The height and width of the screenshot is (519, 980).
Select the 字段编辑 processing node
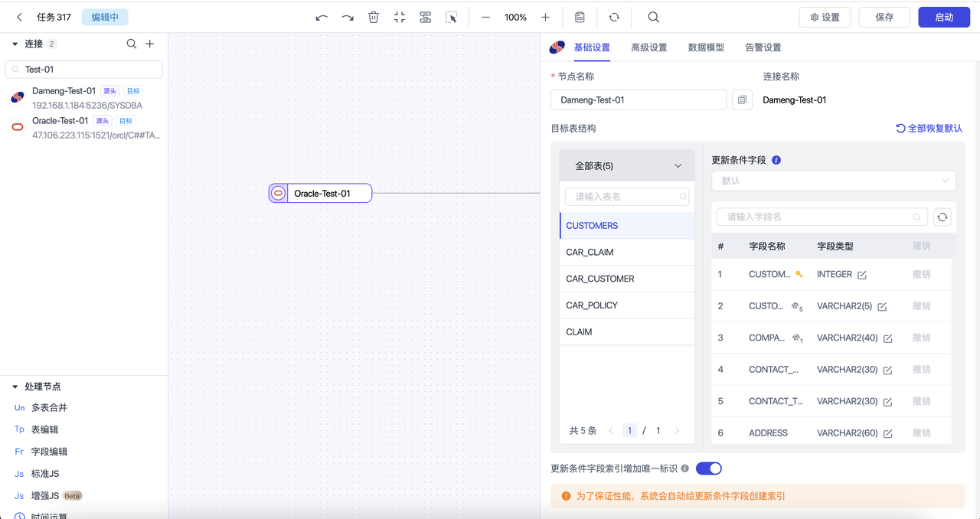pos(49,452)
